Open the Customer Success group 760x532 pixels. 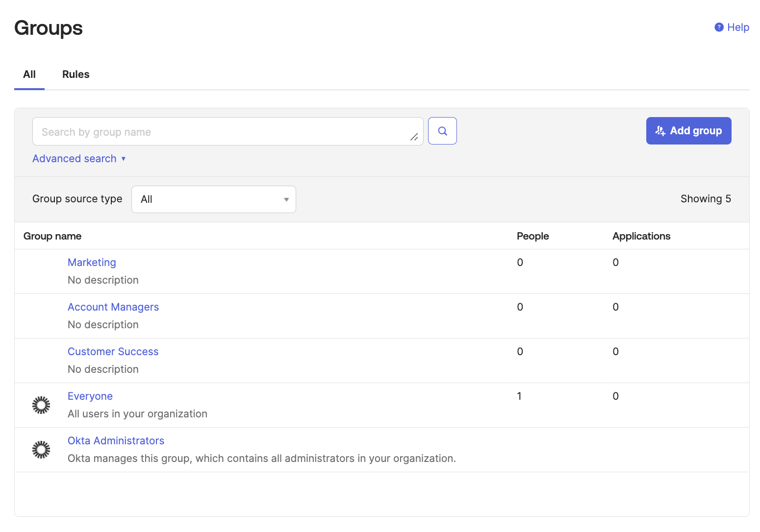point(113,352)
